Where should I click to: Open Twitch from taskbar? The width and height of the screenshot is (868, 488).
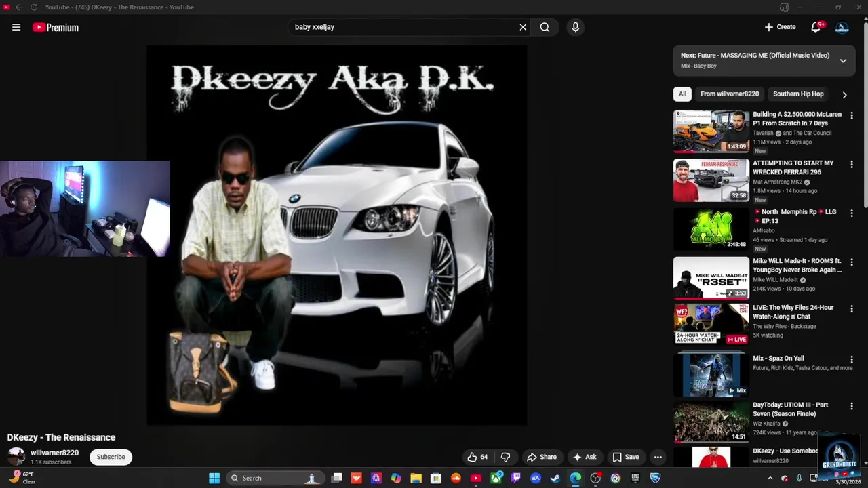point(516,479)
